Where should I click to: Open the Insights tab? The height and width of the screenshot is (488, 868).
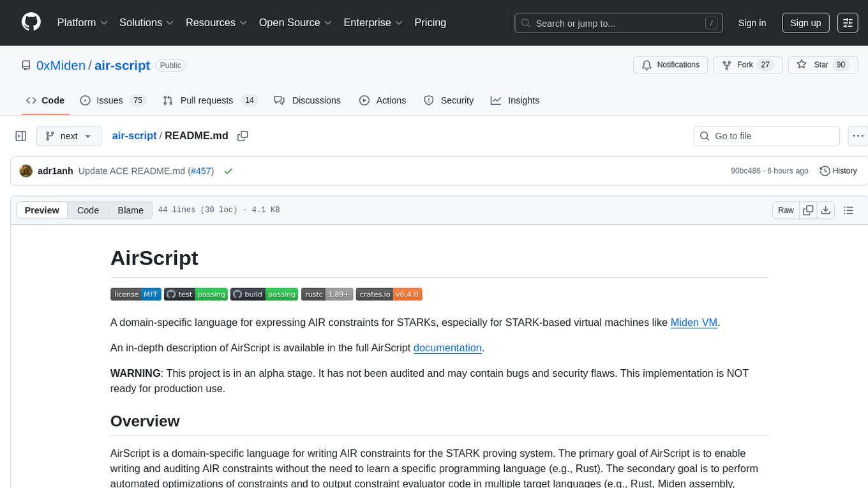(x=515, y=100)
